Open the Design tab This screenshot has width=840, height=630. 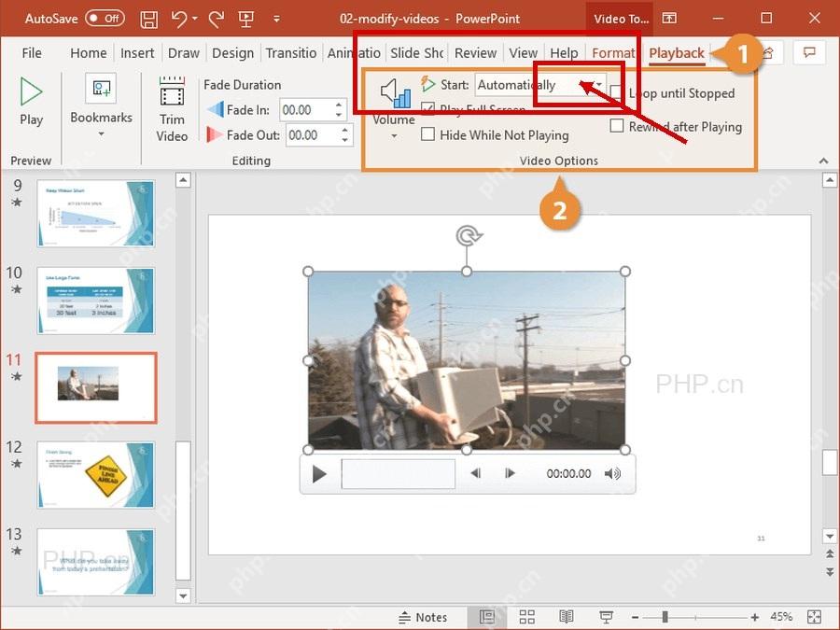click(x=233, y=53)
